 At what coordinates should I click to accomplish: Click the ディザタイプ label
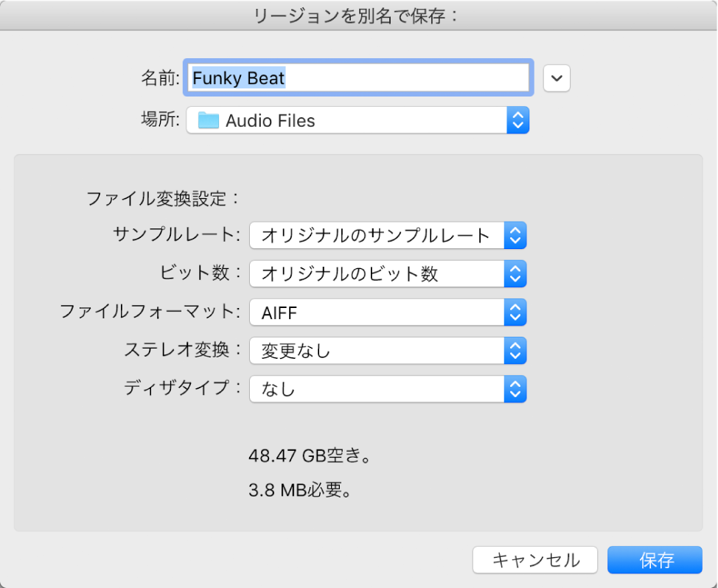click(182, 388)
